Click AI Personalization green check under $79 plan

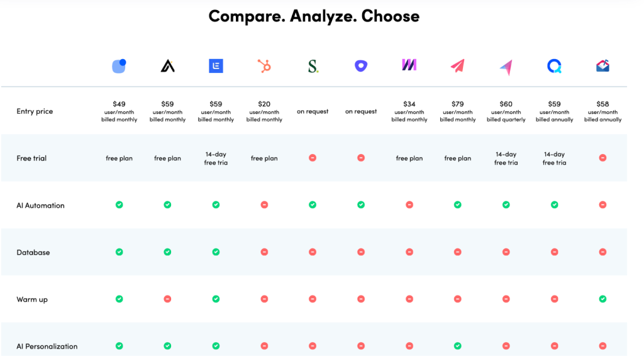458,346
